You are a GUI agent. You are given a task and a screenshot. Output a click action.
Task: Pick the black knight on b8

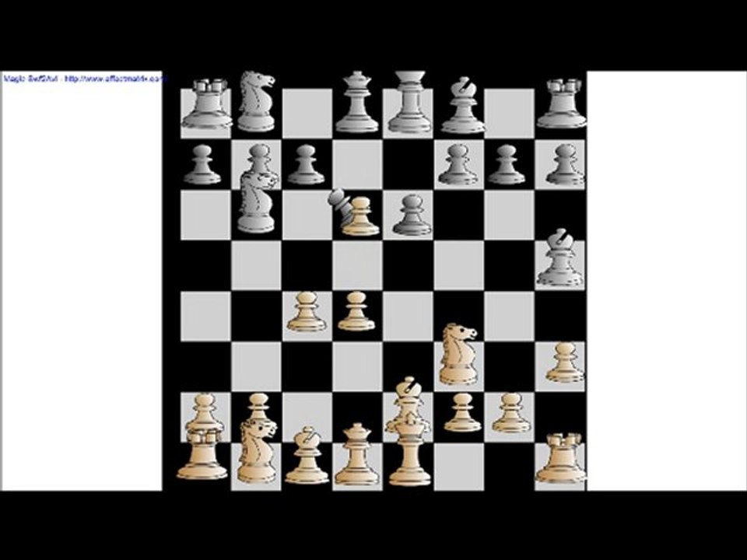[256, 101]
